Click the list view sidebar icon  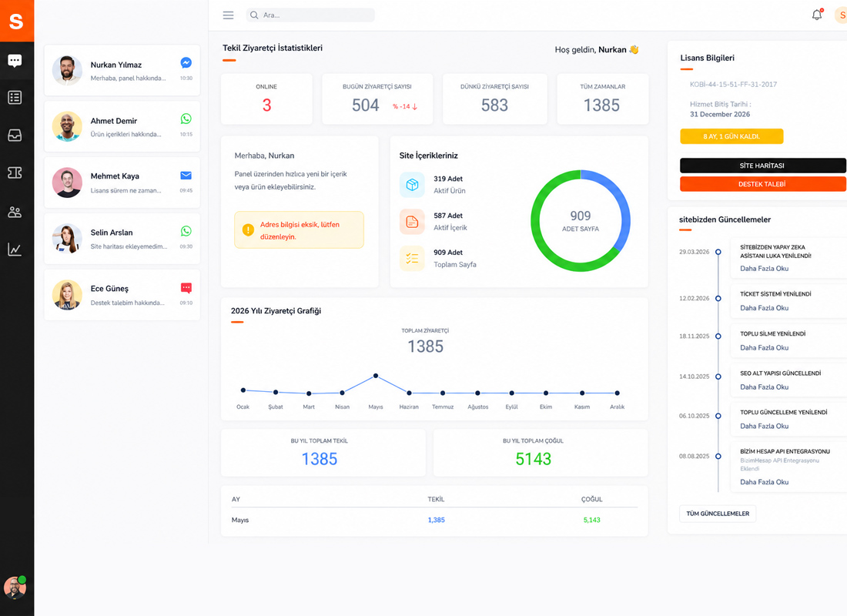pyautogui.click(x=15, y=97)
